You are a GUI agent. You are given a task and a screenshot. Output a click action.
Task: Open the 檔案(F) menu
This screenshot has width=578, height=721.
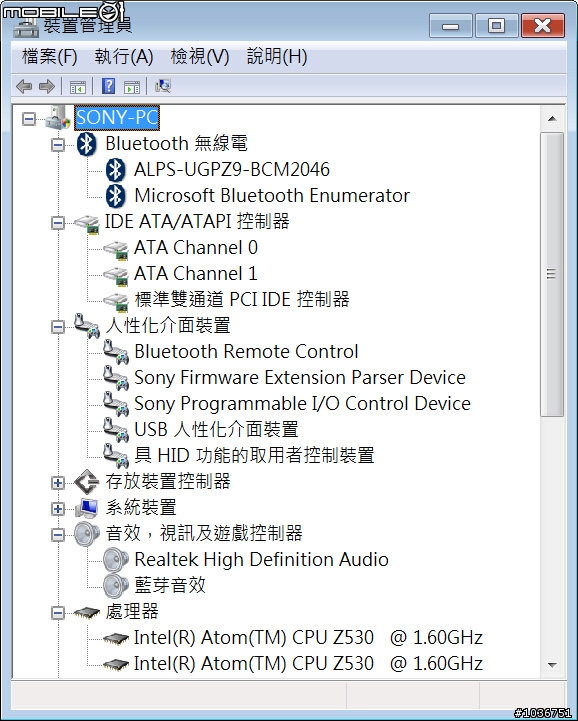tap(50, 57)
